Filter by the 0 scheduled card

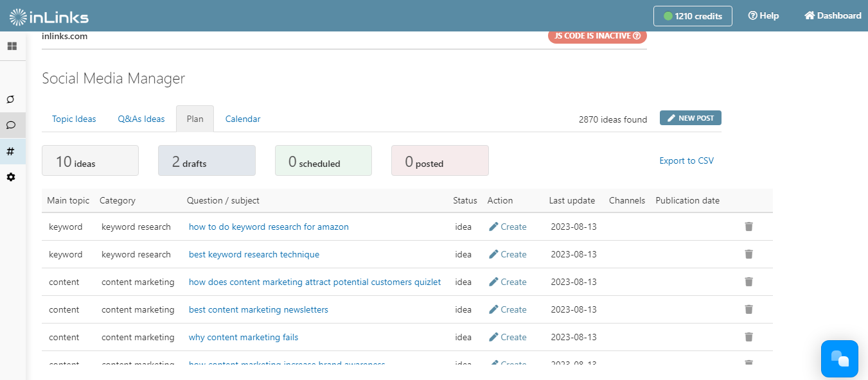323,160
